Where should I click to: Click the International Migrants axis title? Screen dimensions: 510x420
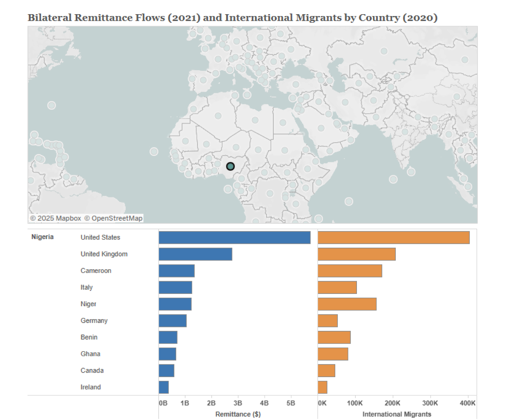397,414
